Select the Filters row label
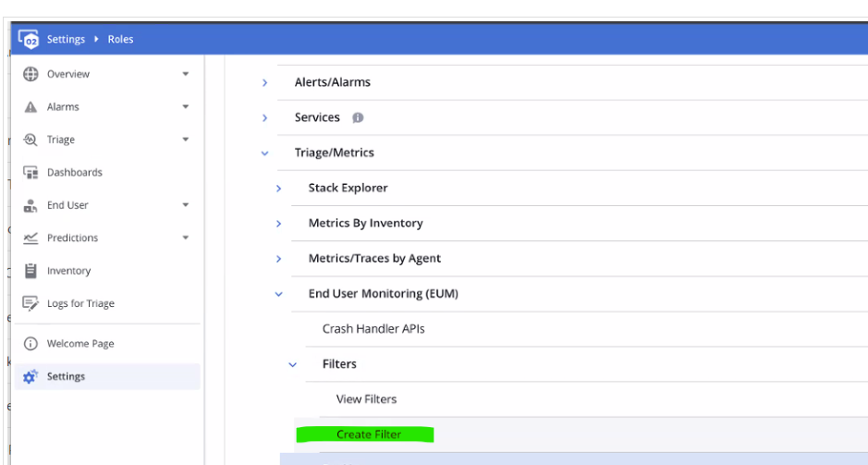This screenshot has height=465, width=868. pos(339,363)
